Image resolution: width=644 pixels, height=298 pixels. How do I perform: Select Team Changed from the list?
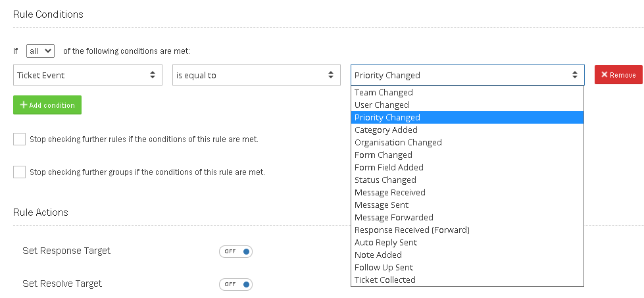tap(384, 93)
